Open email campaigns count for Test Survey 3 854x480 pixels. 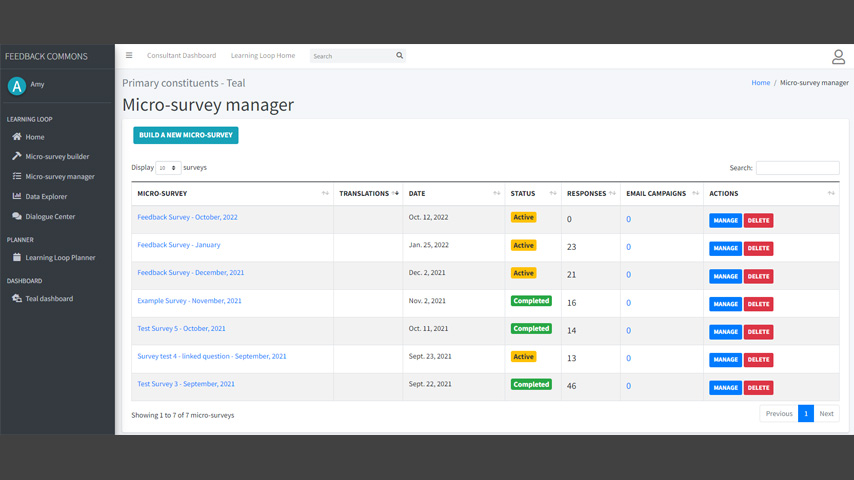click(x=629, y=386)
